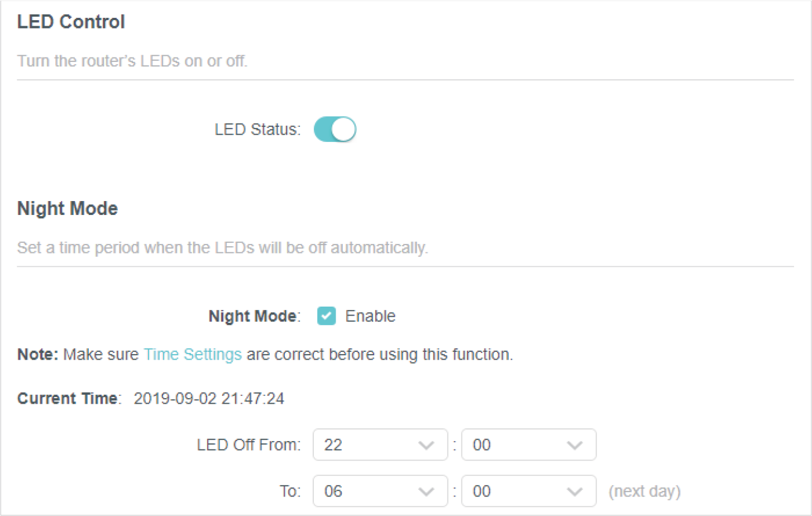
Task: Open the LED Off From hour dropdown showing 22
Action: 380,445
